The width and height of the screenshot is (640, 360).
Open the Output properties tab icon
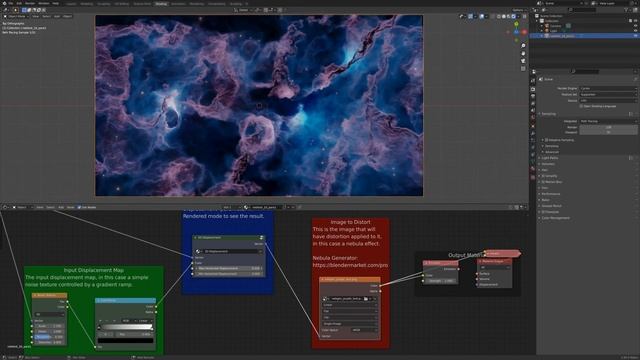[533, 96]
